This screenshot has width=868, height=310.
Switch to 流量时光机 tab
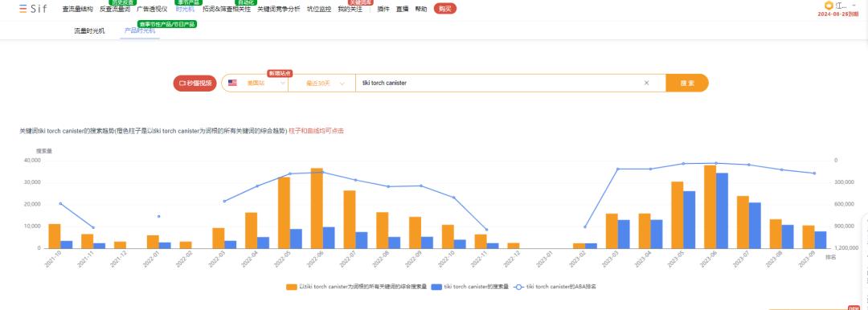click(90, 31)
